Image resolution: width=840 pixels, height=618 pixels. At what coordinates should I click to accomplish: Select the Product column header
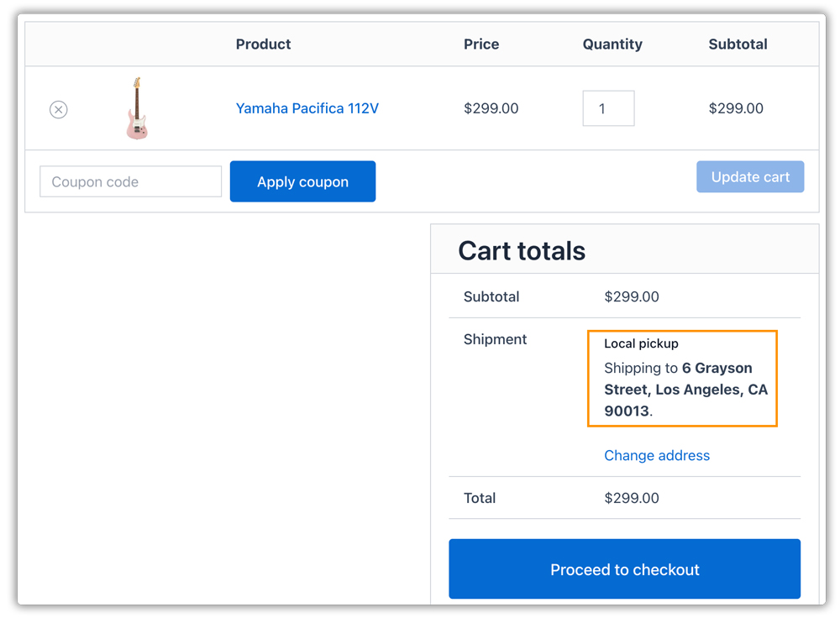pos(263,44)
